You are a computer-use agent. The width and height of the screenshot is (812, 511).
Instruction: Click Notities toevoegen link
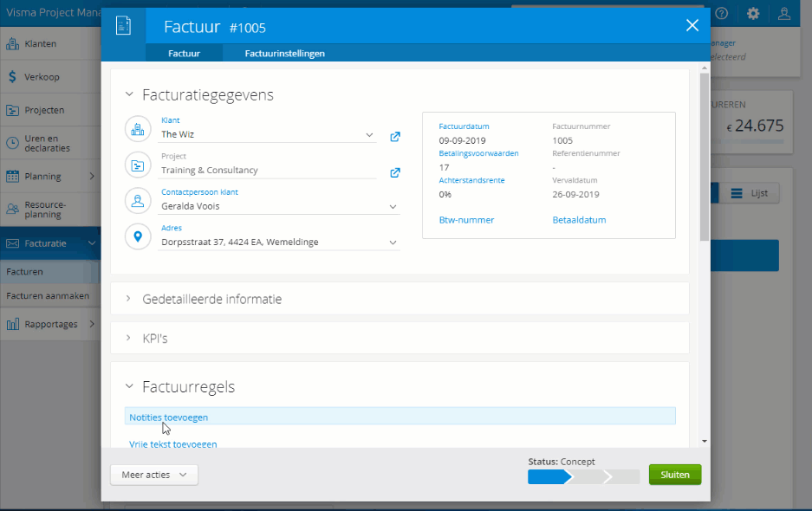click(169, 417)
